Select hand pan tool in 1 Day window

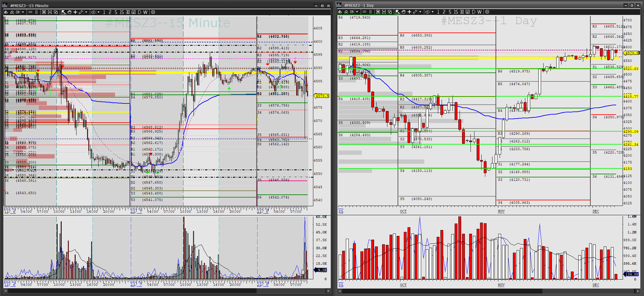pos(404,12)
